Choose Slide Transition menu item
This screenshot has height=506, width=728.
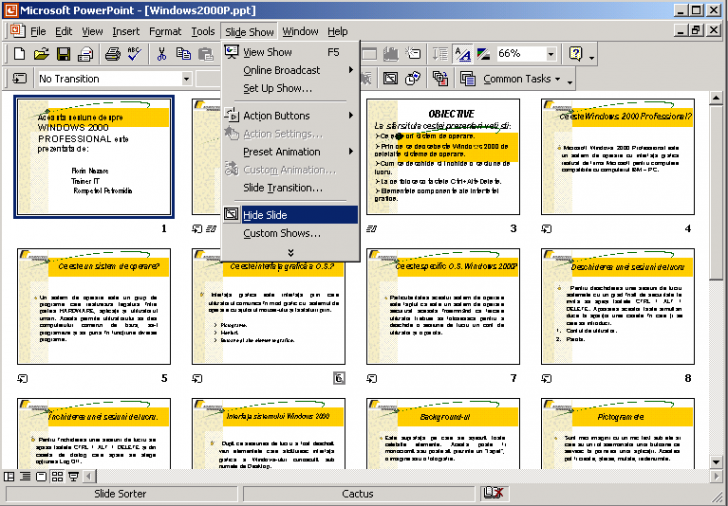291,188
